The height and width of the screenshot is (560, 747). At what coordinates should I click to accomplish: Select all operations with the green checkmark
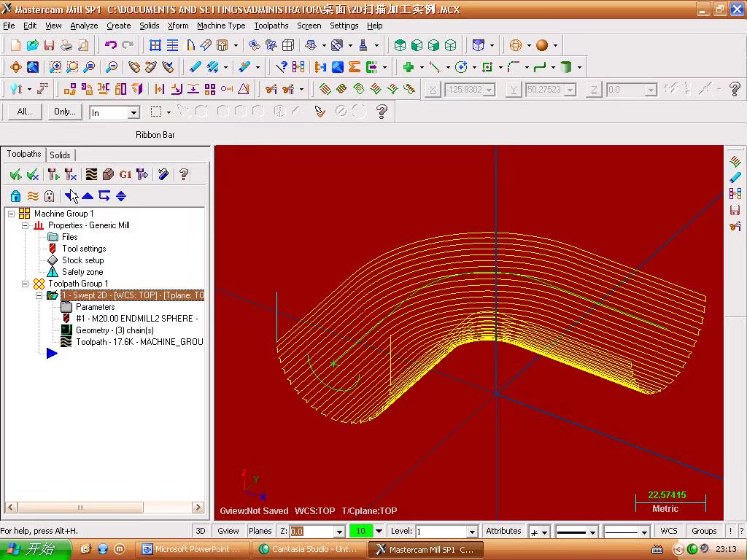pos(15,175)
